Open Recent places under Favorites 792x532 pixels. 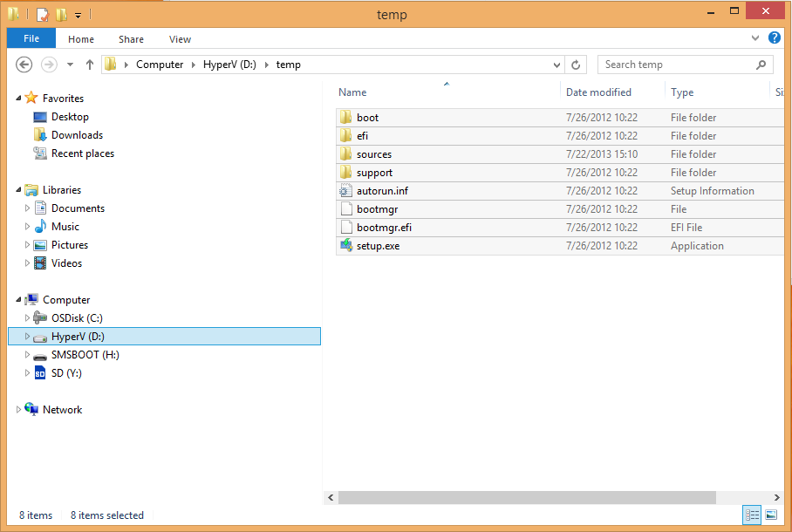click(x=83, y=153)
